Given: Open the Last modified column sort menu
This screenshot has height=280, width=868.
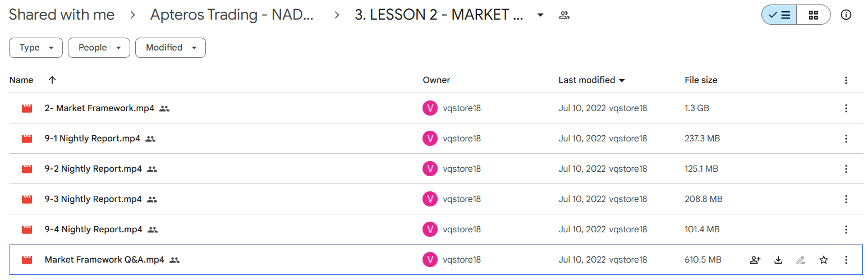Looking at the screenshot, I should (x=592, y=80).
